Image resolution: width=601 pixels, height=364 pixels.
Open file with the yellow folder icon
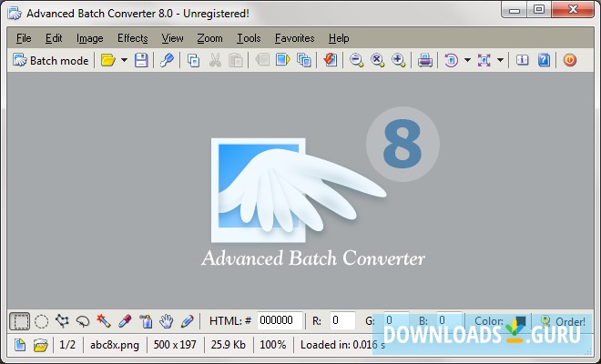pyautogui.click(x=107, y=60)
